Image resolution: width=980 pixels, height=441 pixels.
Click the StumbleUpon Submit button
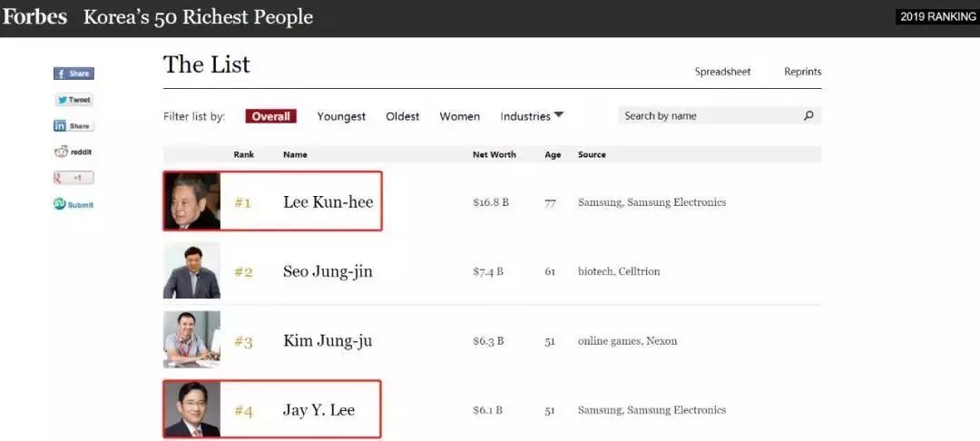point(73,204)
